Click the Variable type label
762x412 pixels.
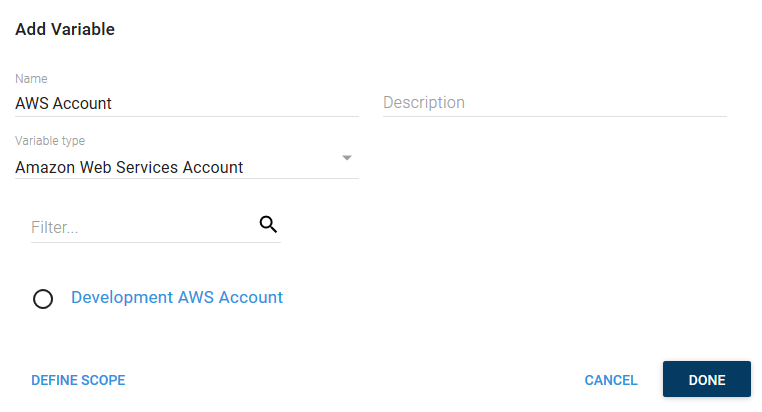50,141
